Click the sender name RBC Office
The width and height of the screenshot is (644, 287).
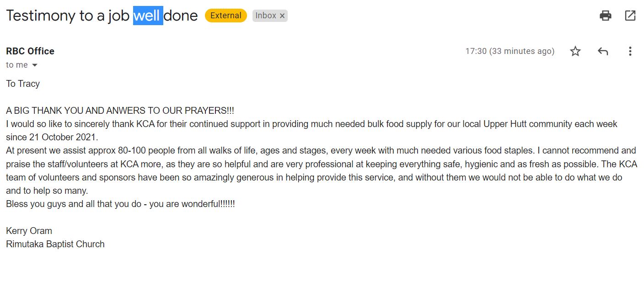pyautogui.click(x=30, y=51)
